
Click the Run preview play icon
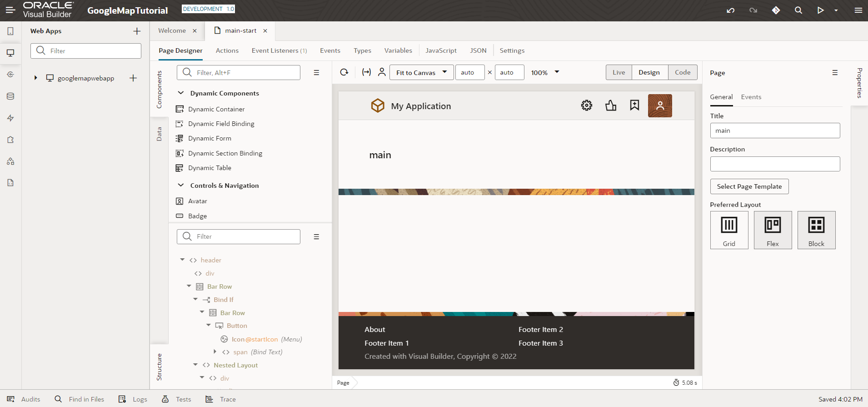coord(820,10)
